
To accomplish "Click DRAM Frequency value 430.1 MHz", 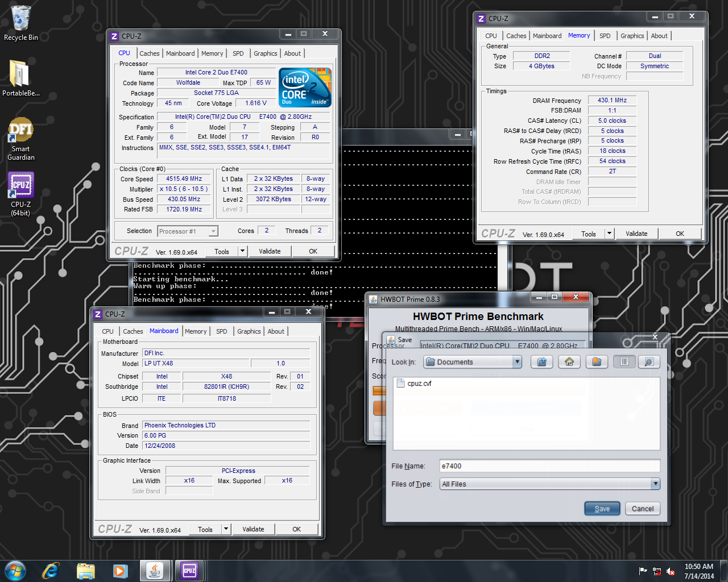I will (x=612, y=100).
